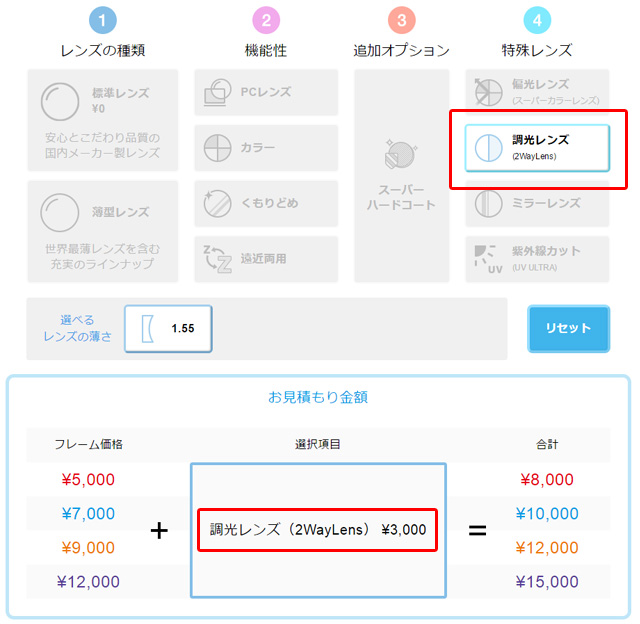This screenshot has width=640, height=624.
Task: Open step 1 レンズの種類 heading
Action: [x=103, y=51]
